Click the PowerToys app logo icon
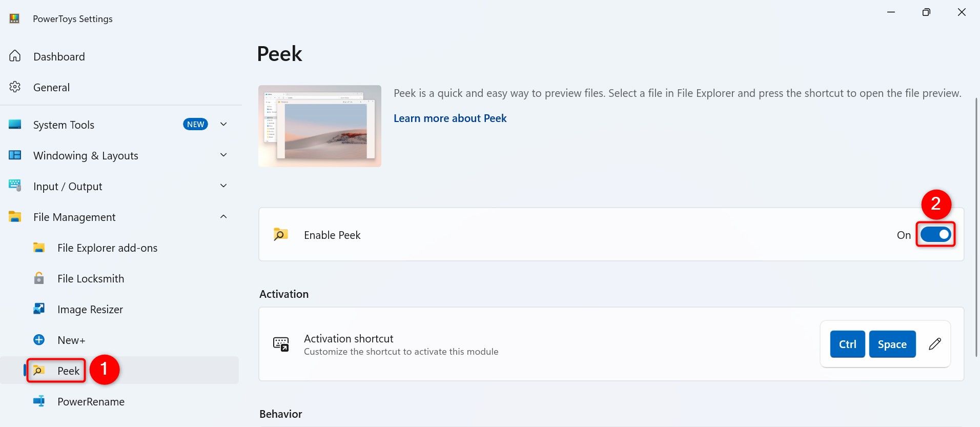The image size is (980, 427). point(14,19)
